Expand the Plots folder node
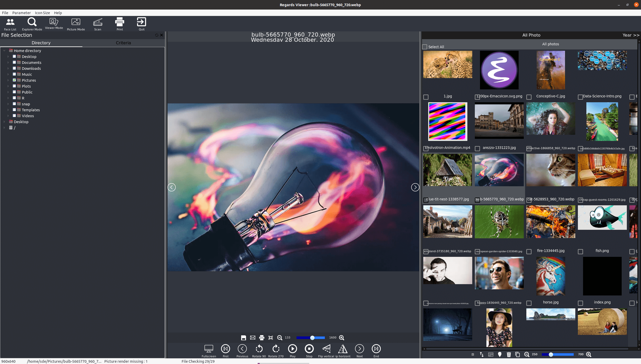Image resolution: width=641 pixels, height=364 pixels. tap(8, 86)
